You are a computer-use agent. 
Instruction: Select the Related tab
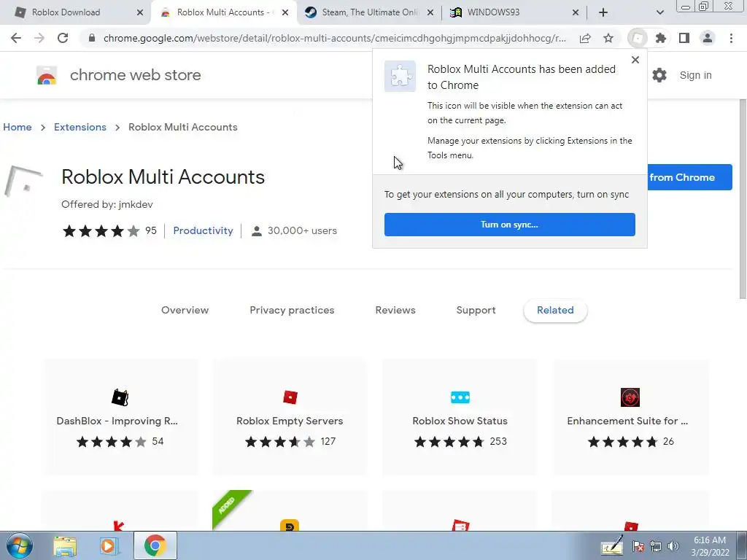(555, 310)
